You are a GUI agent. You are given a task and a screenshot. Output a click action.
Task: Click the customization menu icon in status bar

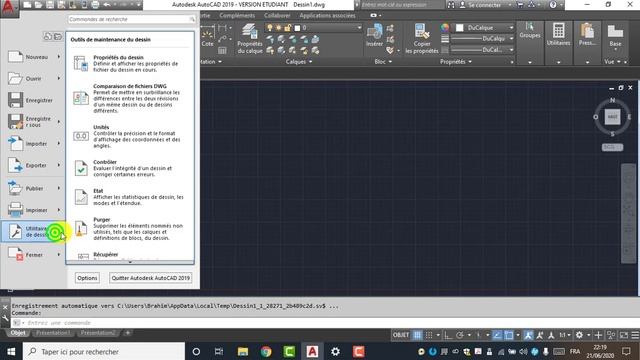(635, 335)
